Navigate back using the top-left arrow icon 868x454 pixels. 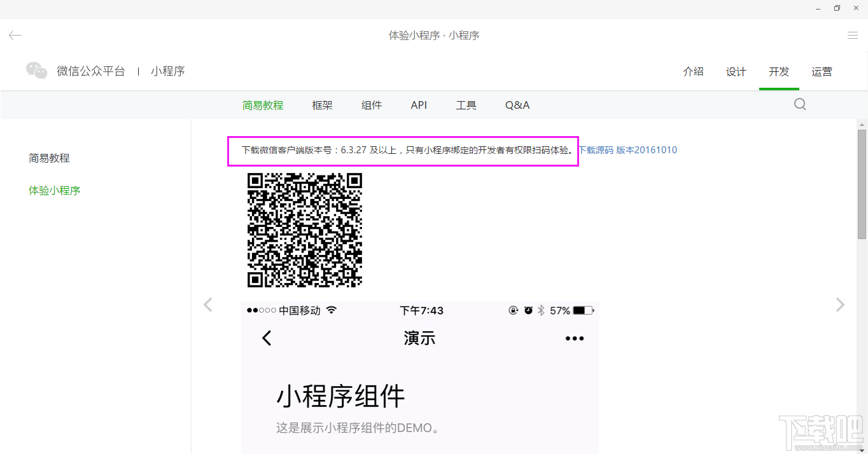click(x=15, y=35)
